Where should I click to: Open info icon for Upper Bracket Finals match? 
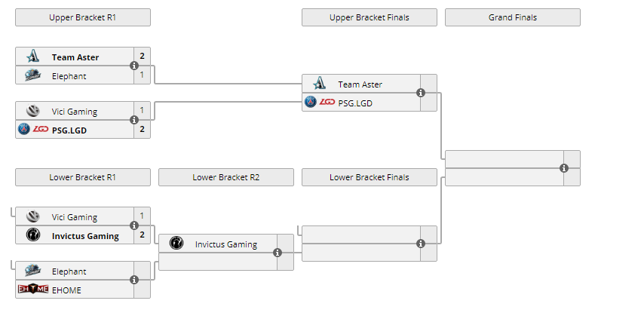click(x=421, y=93)
